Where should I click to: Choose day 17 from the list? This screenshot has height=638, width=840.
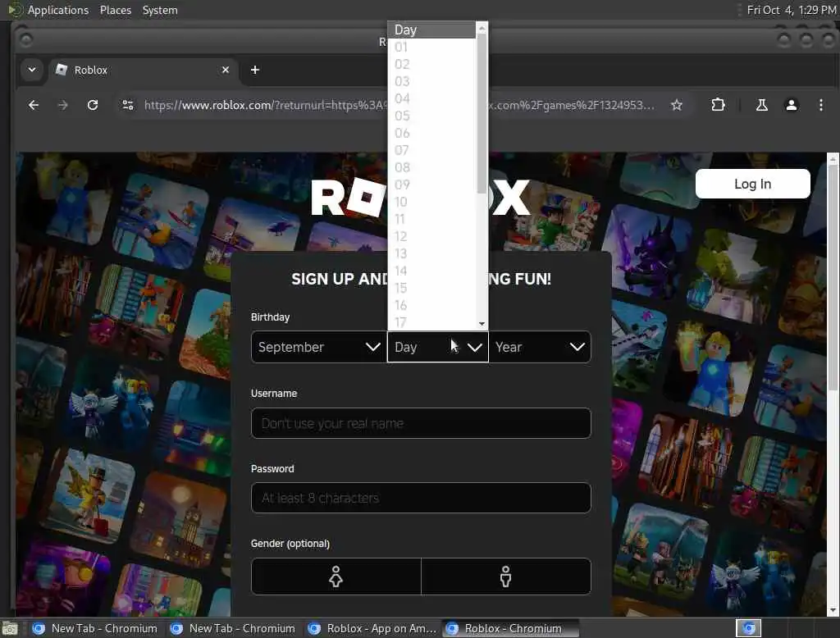pyautogui.click(x=431, y=322)
